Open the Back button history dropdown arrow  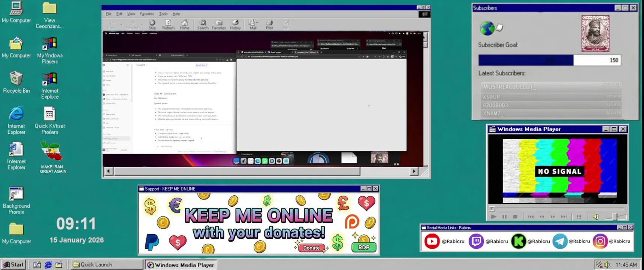click(121, 25)
